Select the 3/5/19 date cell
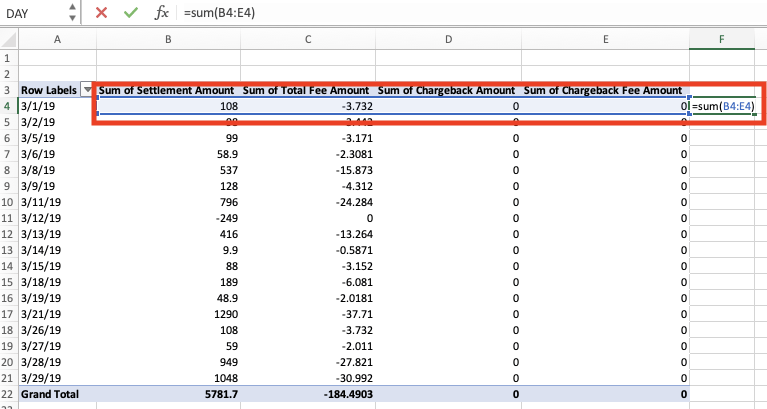Image resolution: width=767 pixels, height=409 pixels. [x=57, y=138]
